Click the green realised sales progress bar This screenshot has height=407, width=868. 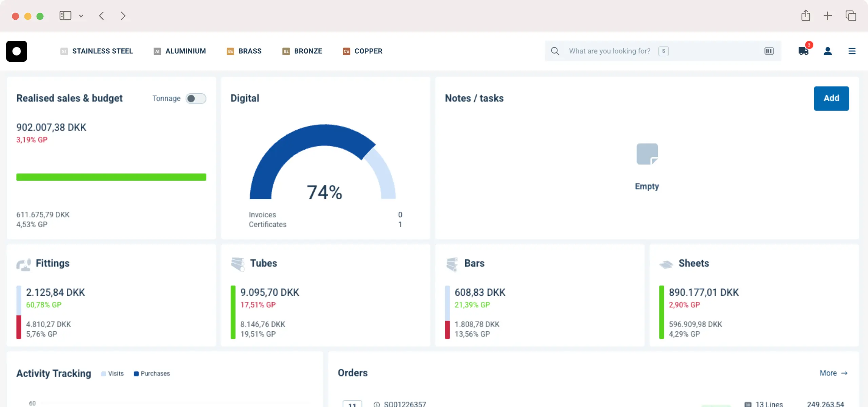click(111, 177)
